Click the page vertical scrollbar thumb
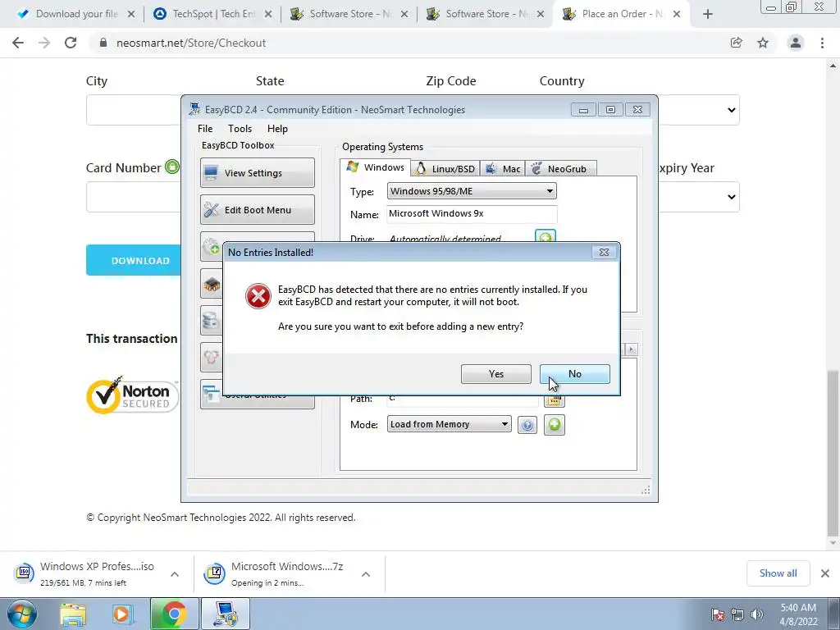This screenshot has width=840, height=630. 832,453
